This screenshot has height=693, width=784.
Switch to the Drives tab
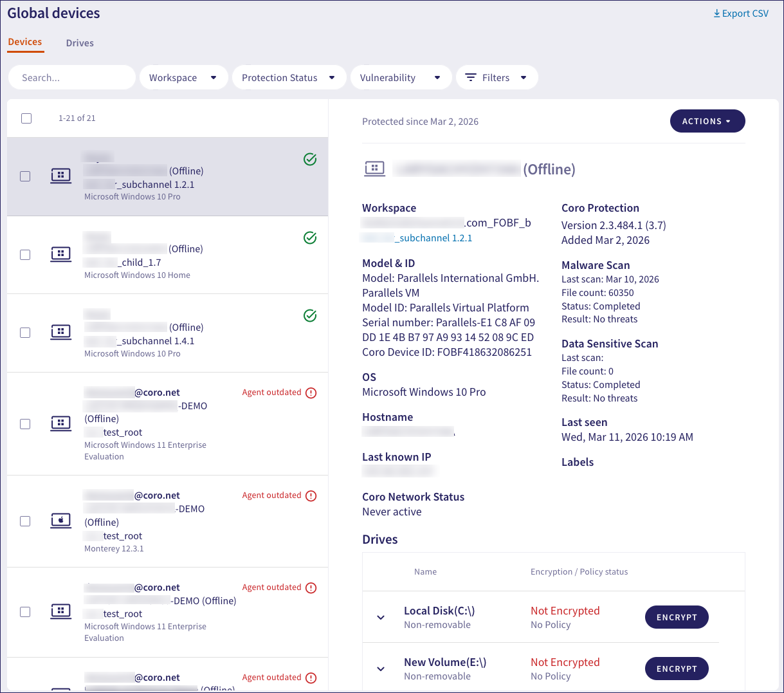80,43
